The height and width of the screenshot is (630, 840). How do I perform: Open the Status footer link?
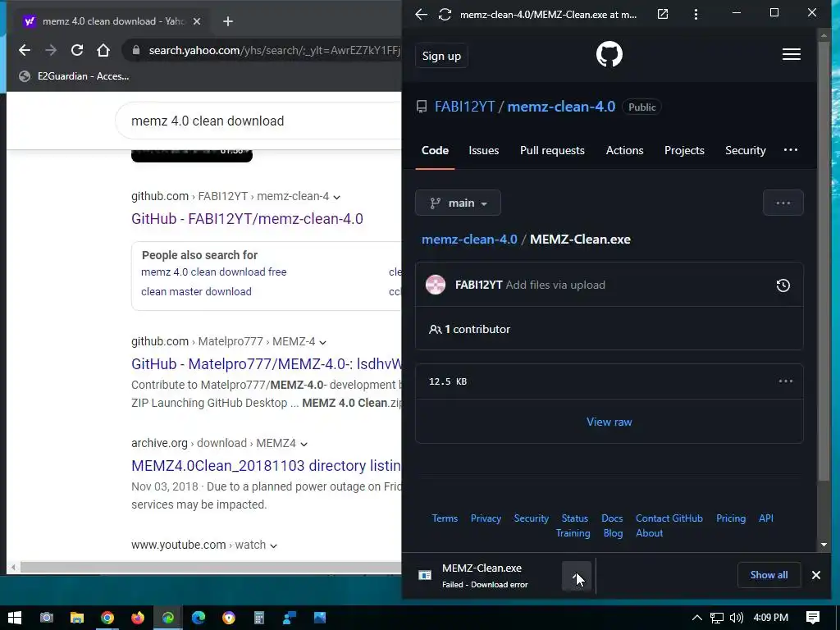click(575, 518)
